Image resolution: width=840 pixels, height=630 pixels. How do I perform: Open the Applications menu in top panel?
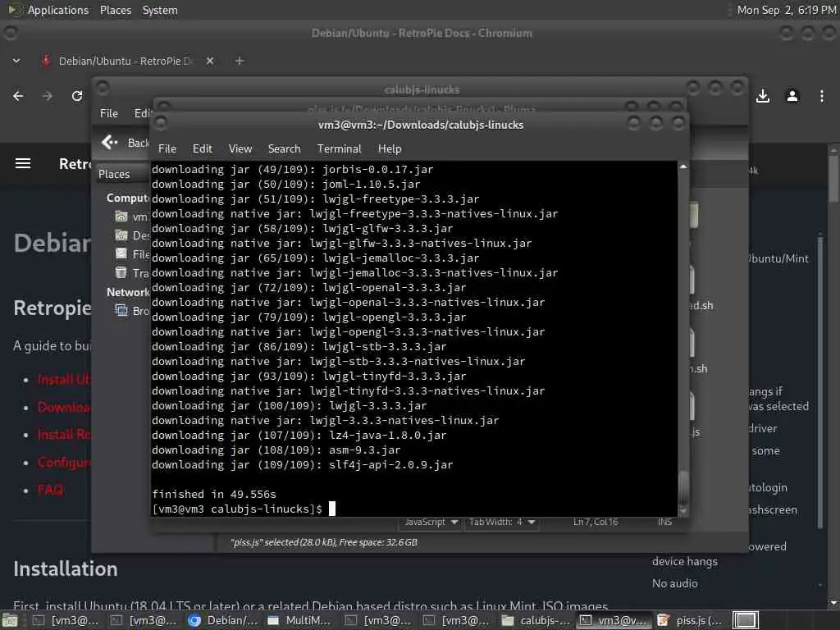(x=58, y=10)
